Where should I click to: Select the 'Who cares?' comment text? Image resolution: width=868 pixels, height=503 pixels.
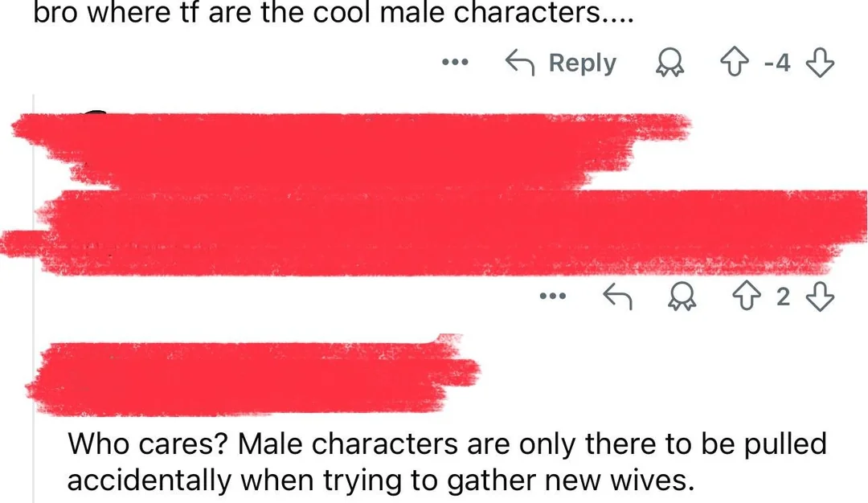448,461
